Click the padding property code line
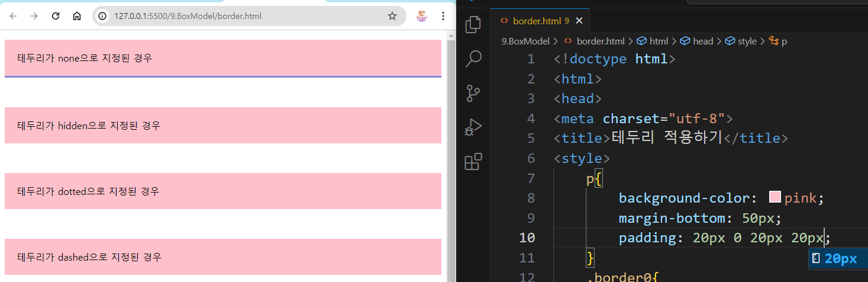Screen dimensions: 868x282 [725, 238]
